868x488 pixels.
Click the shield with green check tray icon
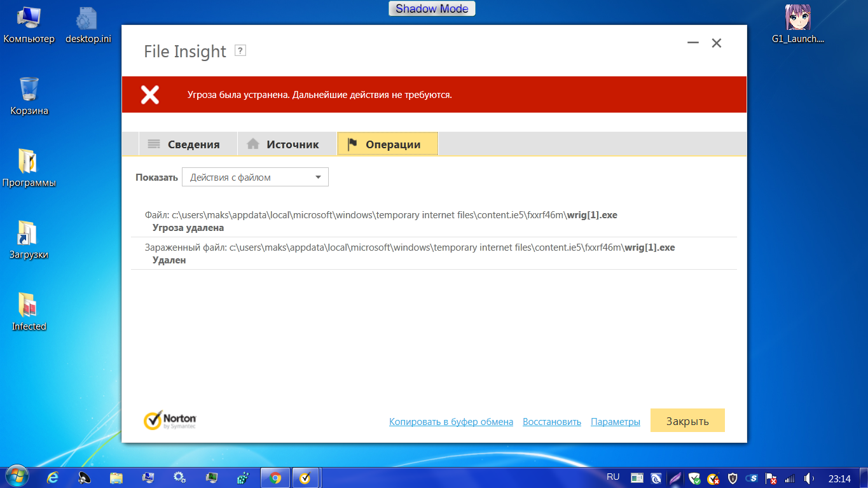pyautogui.click(x=695, y=478)
